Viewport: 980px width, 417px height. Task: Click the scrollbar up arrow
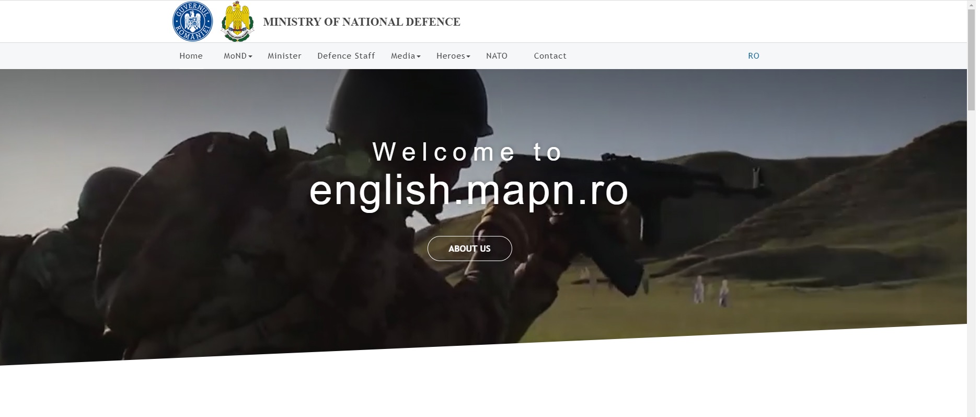click(971, 4)
